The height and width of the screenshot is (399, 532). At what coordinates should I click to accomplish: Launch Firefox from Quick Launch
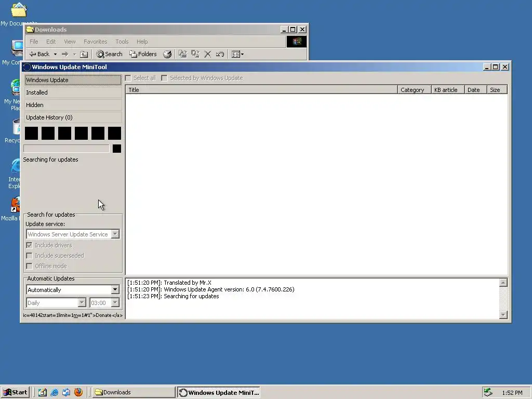(78, 392)
